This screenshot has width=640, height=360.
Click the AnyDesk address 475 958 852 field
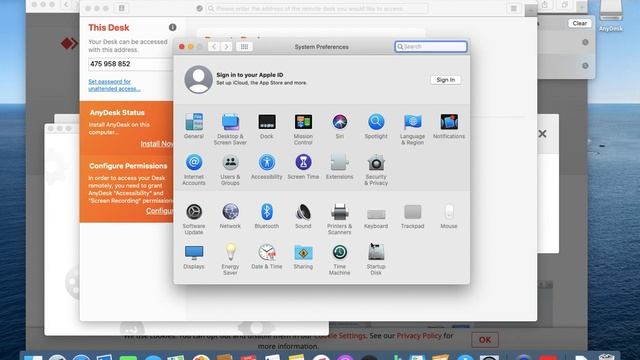(131, 64)
